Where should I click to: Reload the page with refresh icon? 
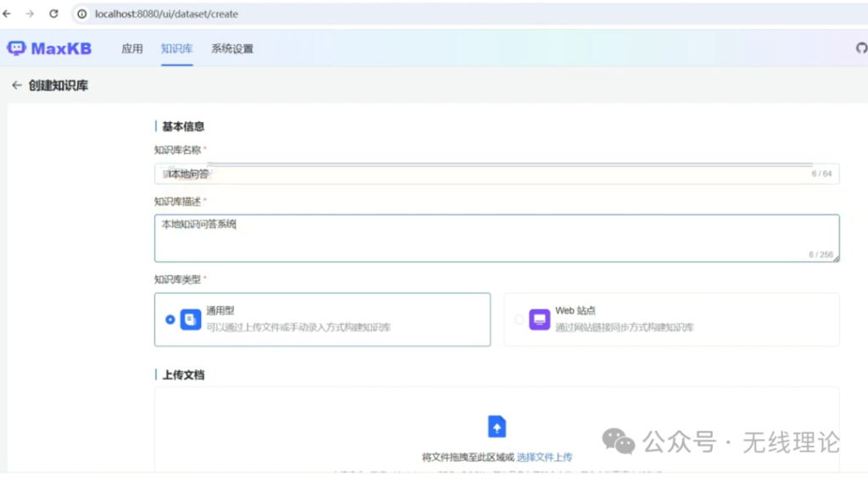pyautogui.click(x=53, y=14)
